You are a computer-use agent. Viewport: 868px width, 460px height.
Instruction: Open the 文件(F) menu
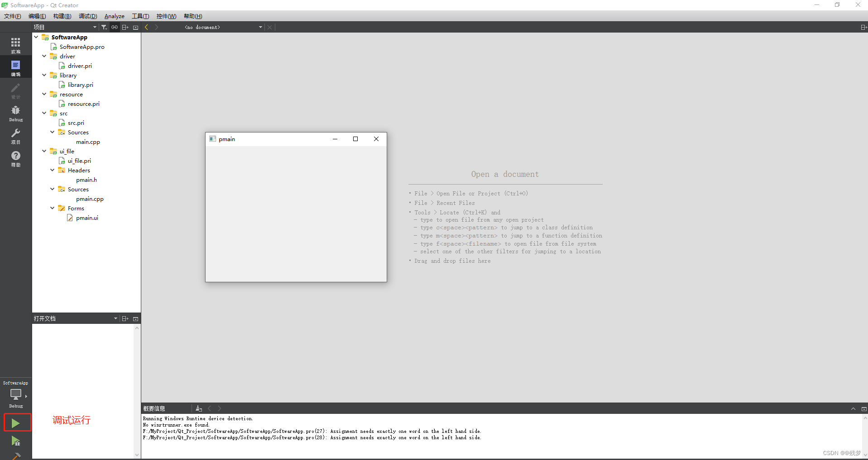coord(13,16)
